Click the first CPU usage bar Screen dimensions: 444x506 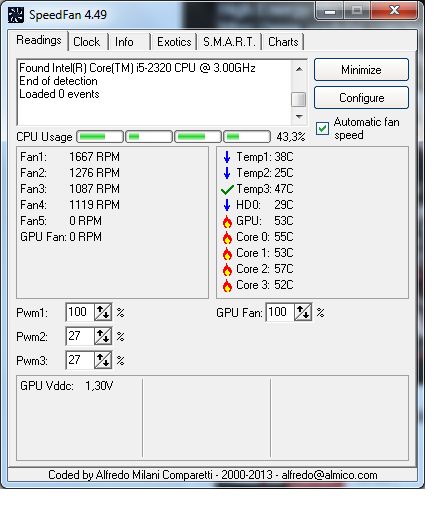[100, 136]
